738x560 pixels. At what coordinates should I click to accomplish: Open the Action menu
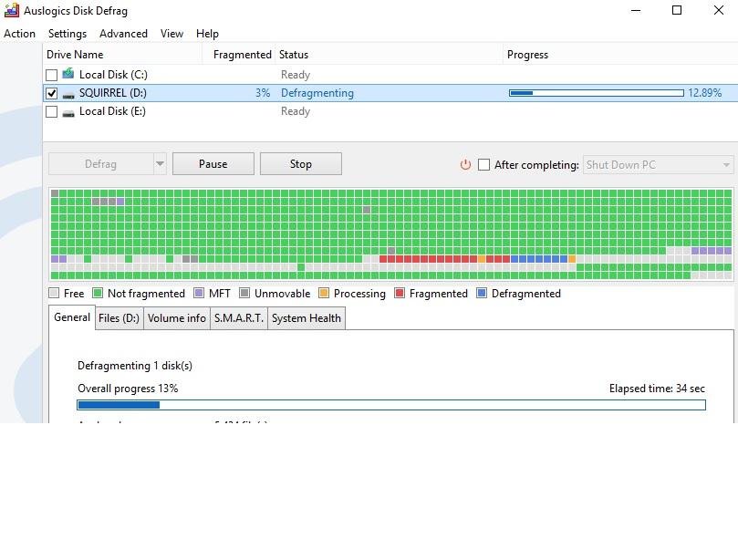(x=20, y=34)
